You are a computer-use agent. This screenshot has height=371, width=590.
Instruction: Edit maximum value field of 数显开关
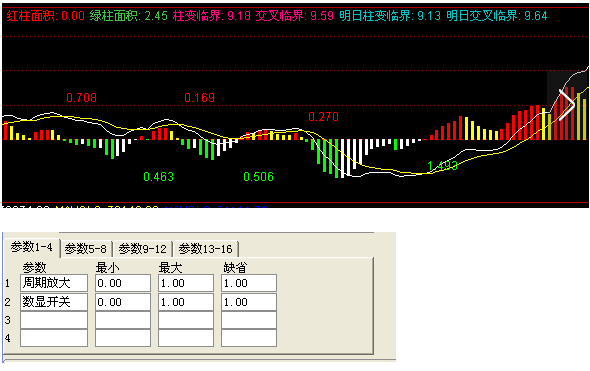(x=186, y=302)
